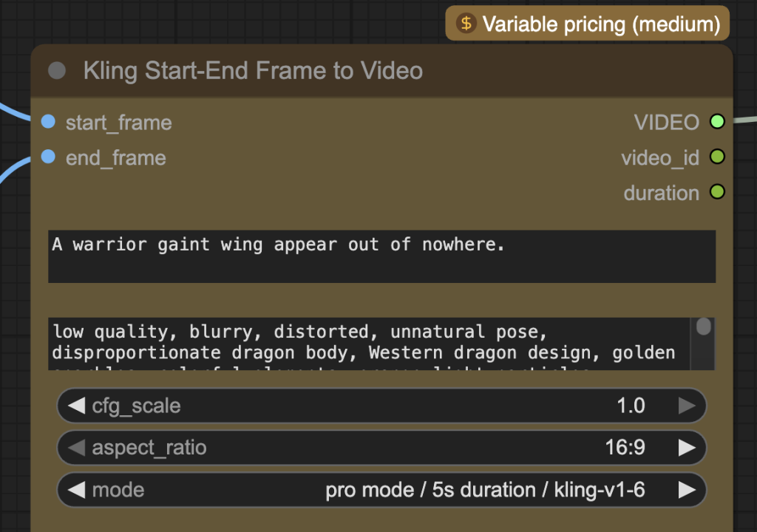Click the Kling Start-End Frame to Video title

point(253,71)
